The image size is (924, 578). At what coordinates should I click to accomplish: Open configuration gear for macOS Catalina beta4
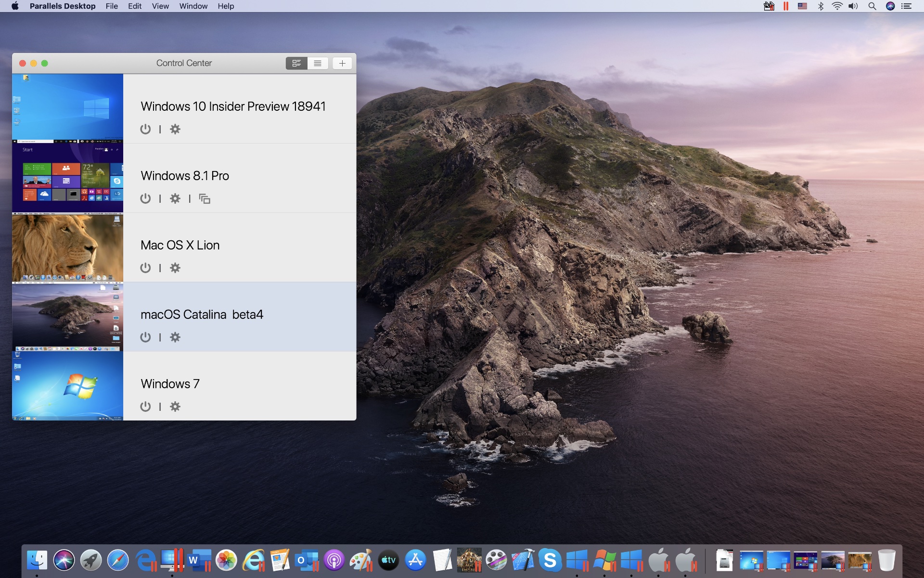175,337
